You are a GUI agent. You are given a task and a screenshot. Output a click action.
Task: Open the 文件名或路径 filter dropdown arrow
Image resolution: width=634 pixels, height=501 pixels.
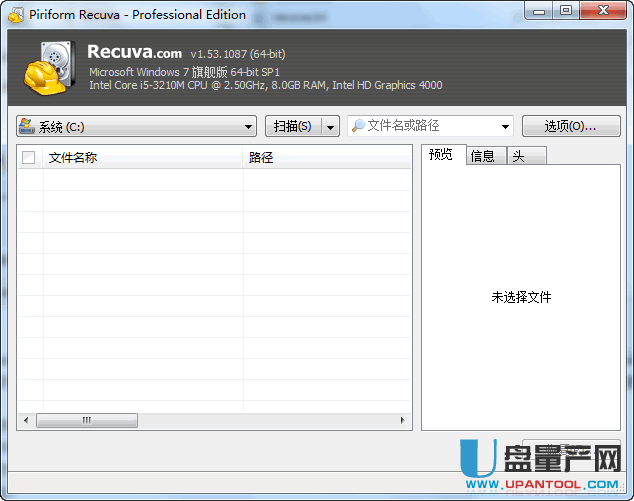[504, 127]
